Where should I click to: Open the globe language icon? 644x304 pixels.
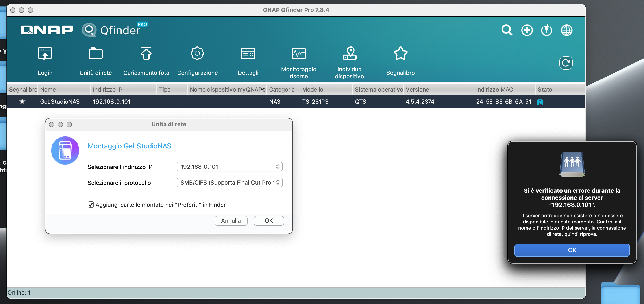pyautogui.click(x=566, y=30)
